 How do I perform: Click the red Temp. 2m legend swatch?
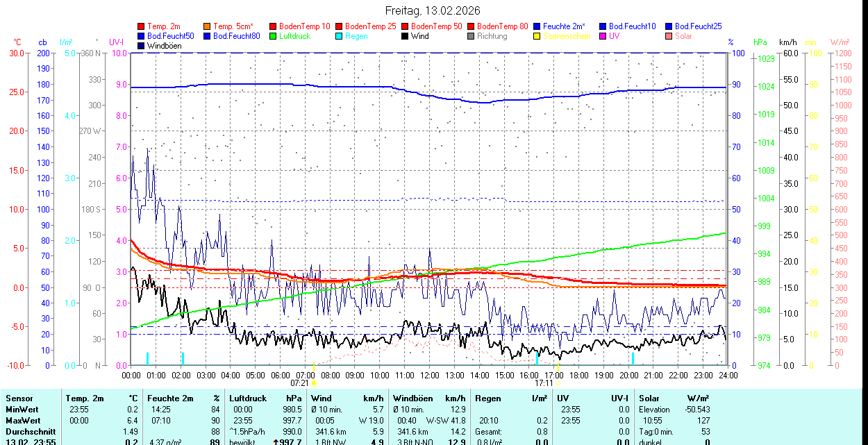[x=142, y=26]
